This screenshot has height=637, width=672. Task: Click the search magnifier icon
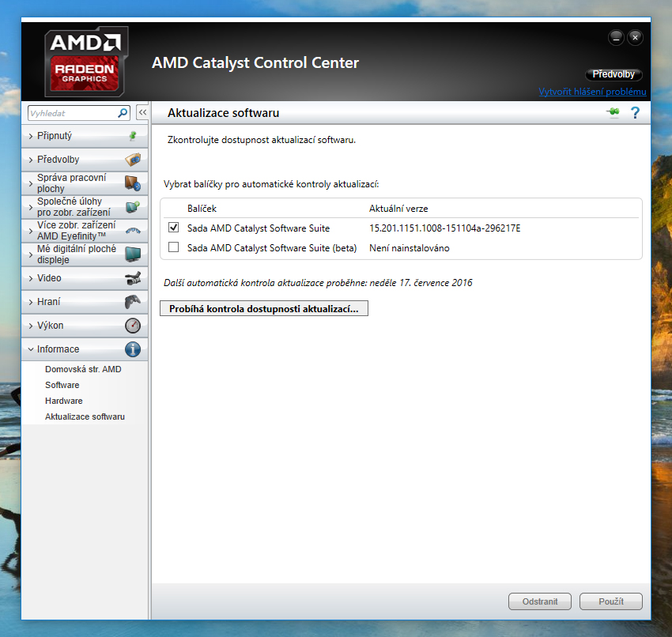point(123,113)
